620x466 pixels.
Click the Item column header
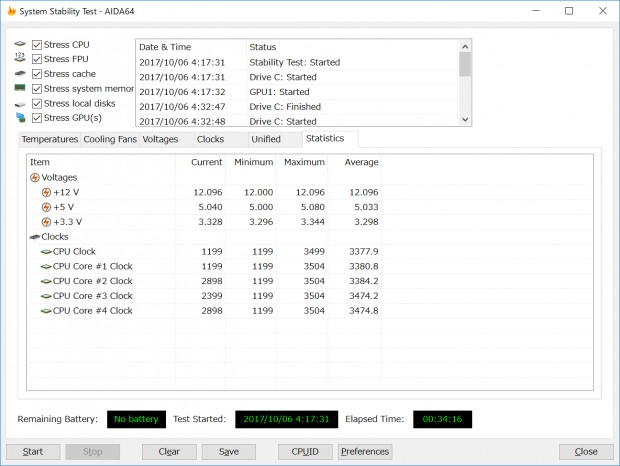101,162
